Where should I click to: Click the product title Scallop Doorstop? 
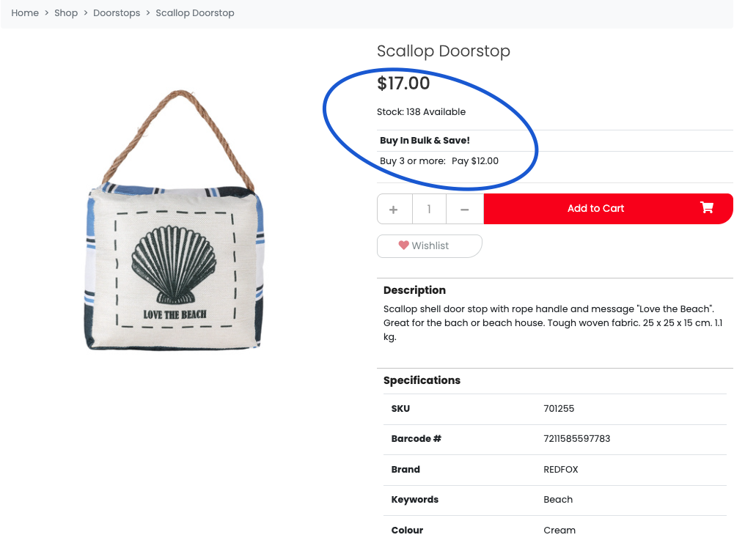tap(443, 51)
